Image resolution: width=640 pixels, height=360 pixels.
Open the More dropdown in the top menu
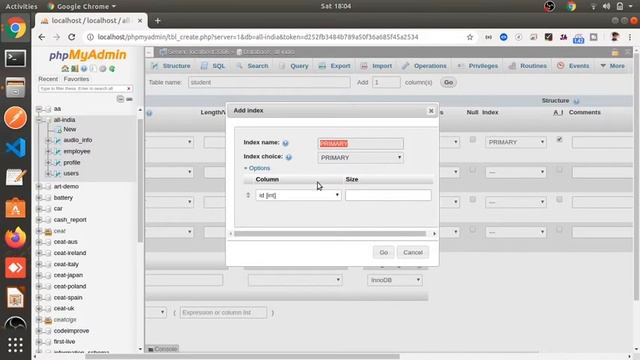point(613,66)
